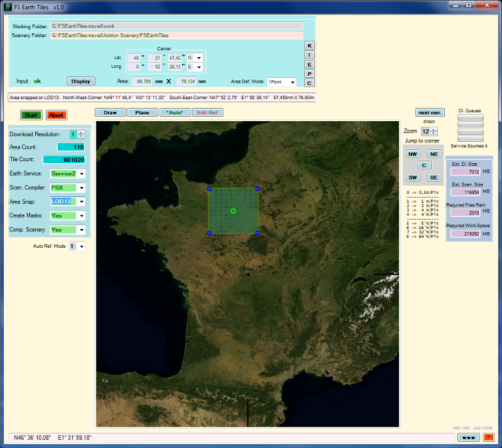
Task: Click the Scenery Folder path field
Action: point(177,35)
